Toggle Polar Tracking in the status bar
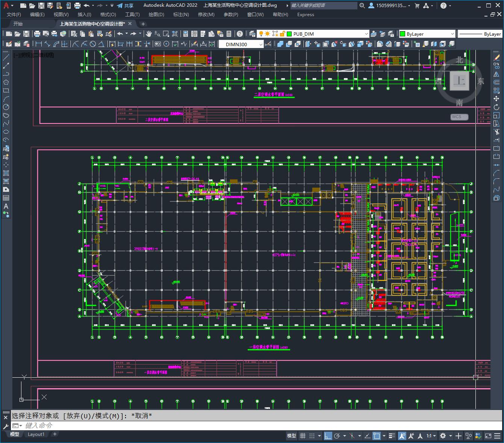The image size is (504, 443). 337,436
